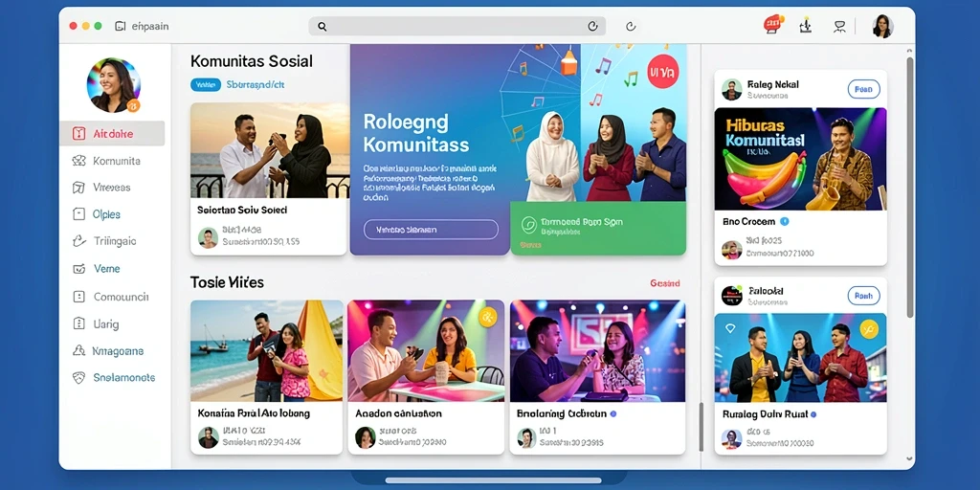Click the magnifier icon in the search bar
Screen dimensions: 980x490
[x=322, y=26]
